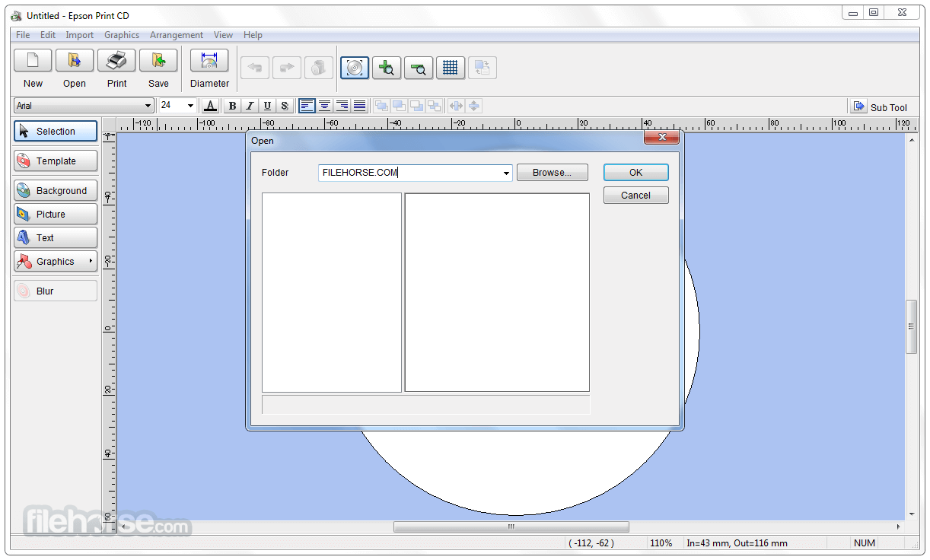
Task: Select the Selection tool
Action: tap(56, 131)
